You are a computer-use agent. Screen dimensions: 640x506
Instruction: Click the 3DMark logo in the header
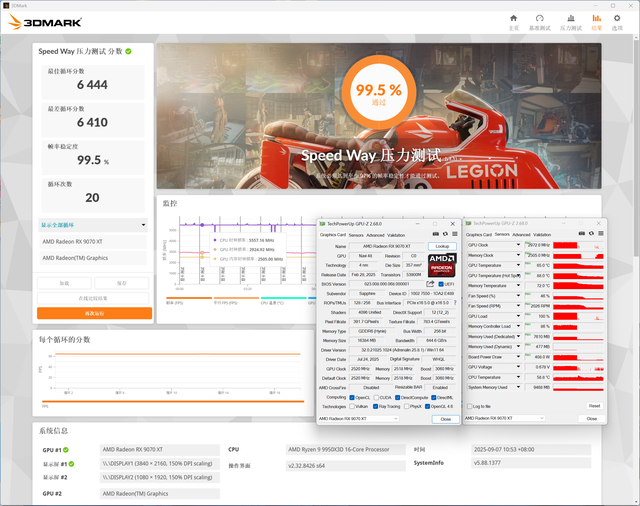point(45,22)
